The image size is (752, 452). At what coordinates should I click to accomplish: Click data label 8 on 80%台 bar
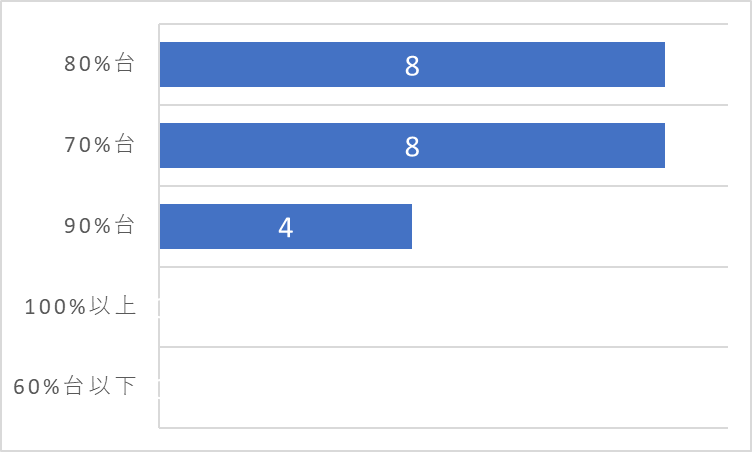click(x=412, y=66)
